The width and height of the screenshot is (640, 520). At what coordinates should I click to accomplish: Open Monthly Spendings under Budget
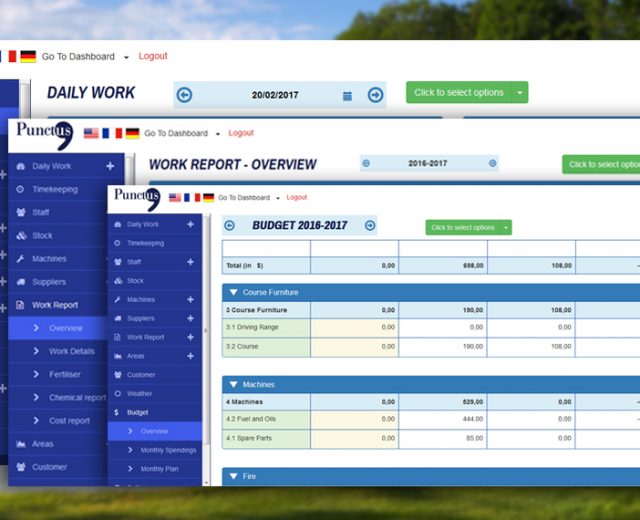click(167, 450)
